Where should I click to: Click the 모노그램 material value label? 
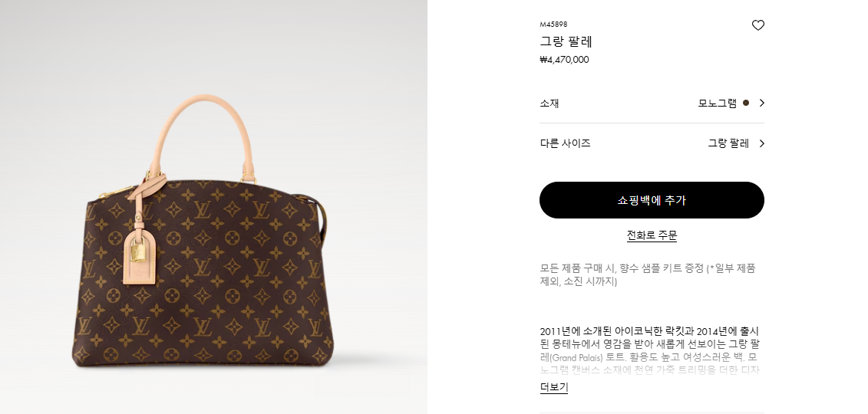click(718, 103)
